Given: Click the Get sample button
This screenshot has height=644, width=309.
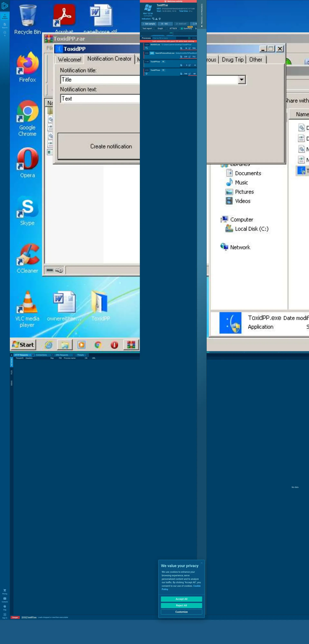Looking at the screenshot, I should tap(149, 24).
